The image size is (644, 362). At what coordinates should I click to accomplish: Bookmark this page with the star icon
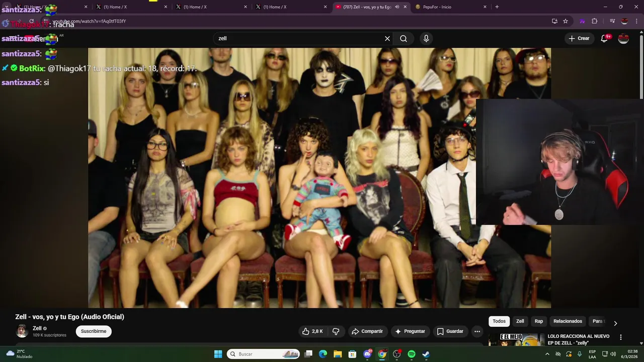(x=566, y=21)
